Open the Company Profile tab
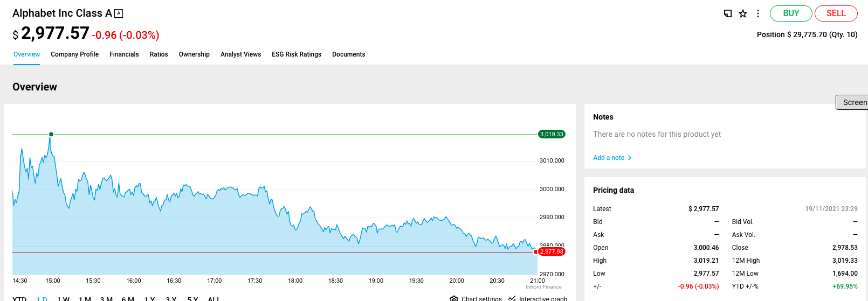Screen dimensions: 868x301 pyautogui.click(x=74, y=54)
